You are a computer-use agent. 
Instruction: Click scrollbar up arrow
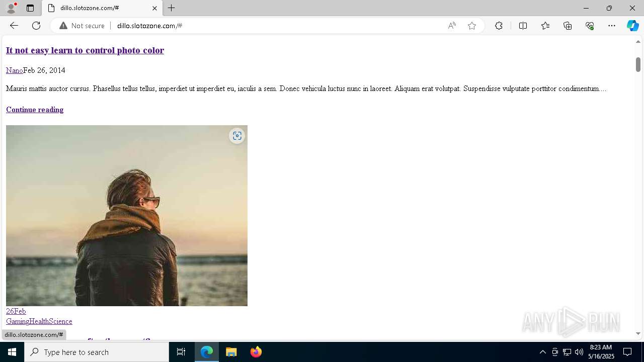(638, 41)
